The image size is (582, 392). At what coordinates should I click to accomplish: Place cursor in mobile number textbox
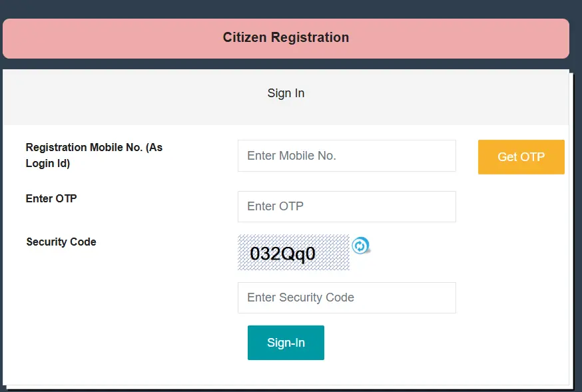click(346, 156)
